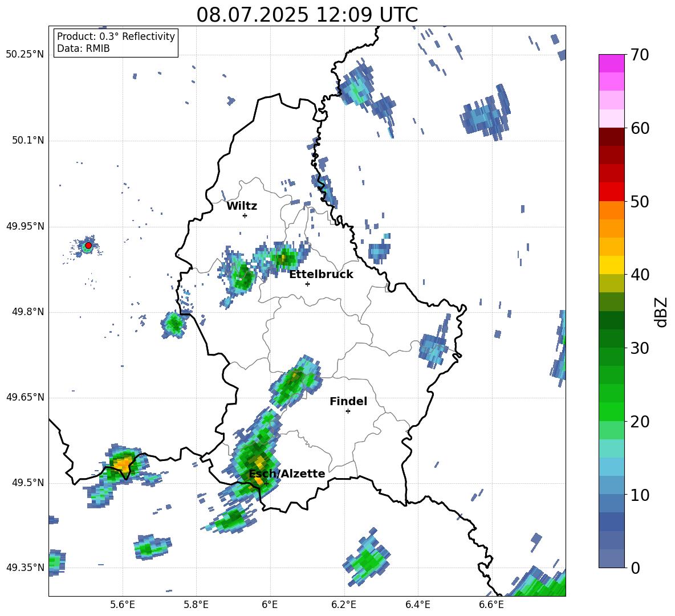Viewport: 675px width, 616px height.
Task: Click the Product: 0.3° Reflectivity text
Action: 116,36
